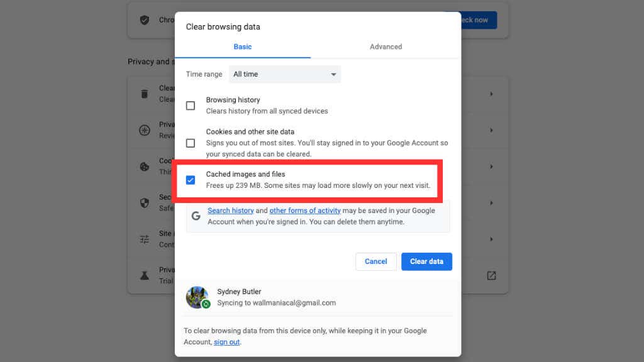Click the security shield icon in settings list

tap(145, 203)
